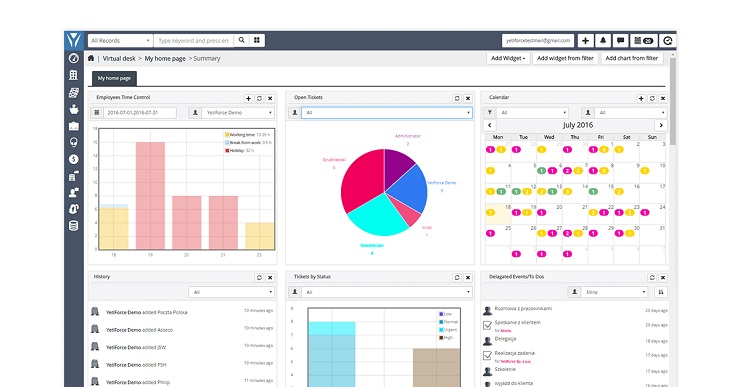Click Add chart from filter button
Screen dimensions: 740x387
click(x=631, y=58)
